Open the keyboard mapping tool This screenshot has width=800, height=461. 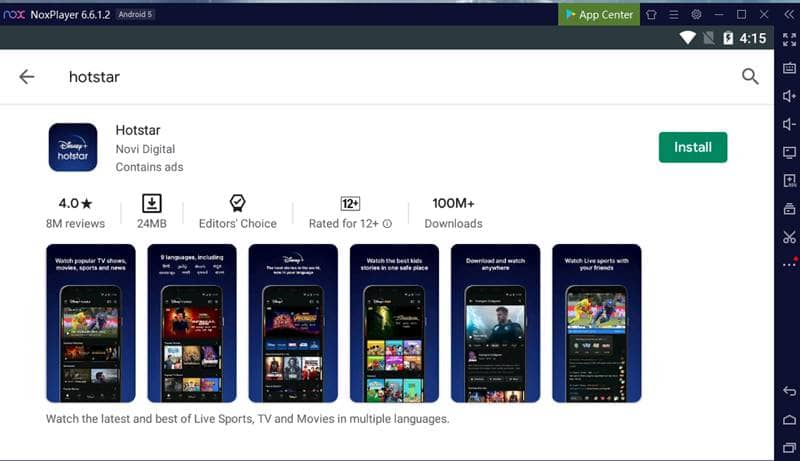click(x=789, y=68)
